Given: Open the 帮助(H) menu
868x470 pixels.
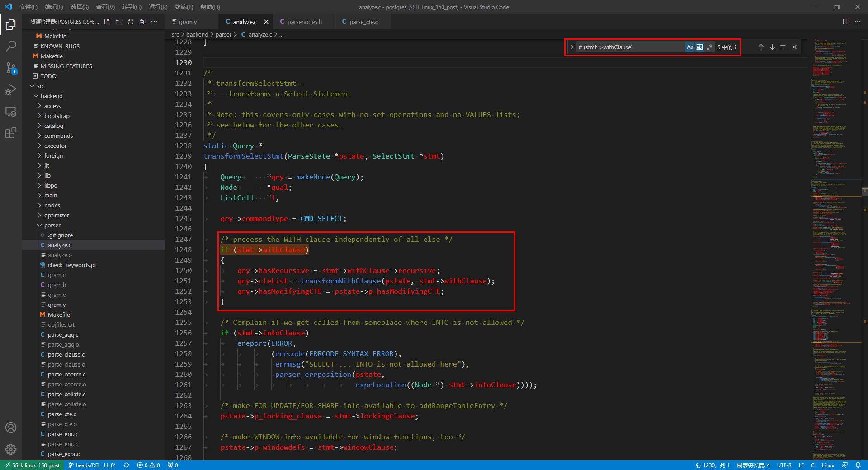Looking at the screenshot, I should click(x=210, y=7).
